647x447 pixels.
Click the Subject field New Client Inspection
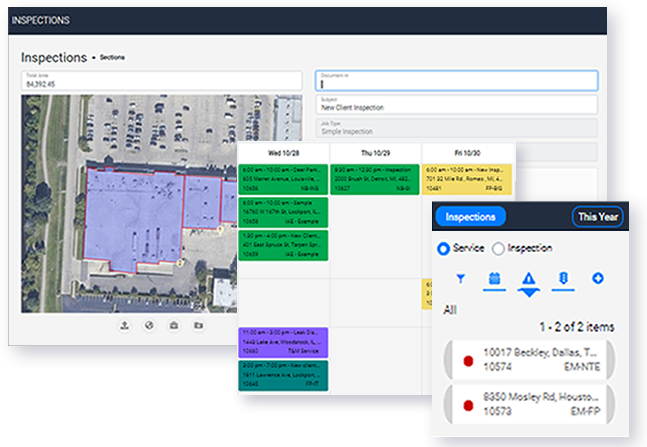(x=457, y=105)
